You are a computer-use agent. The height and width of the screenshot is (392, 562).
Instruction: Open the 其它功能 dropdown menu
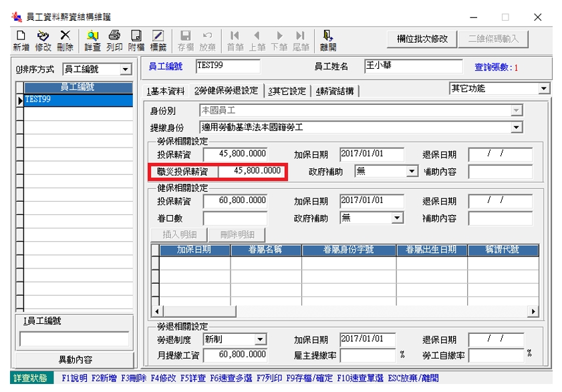point(543,89)
